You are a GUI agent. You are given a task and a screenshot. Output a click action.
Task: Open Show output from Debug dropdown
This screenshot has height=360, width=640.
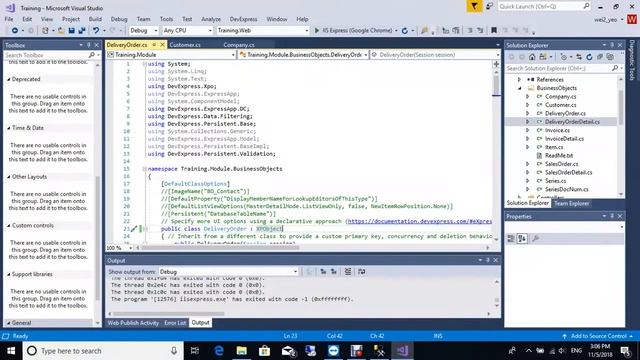228,271
